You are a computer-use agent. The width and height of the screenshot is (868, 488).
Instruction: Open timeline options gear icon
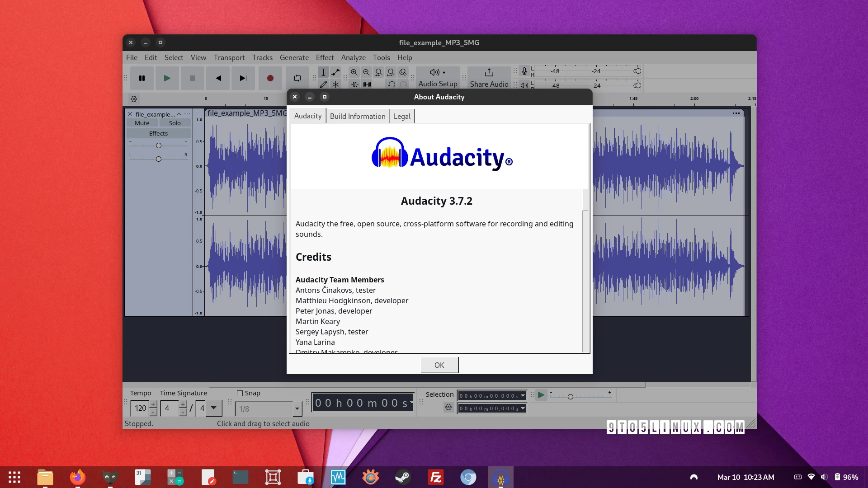[x=134, y=99]
